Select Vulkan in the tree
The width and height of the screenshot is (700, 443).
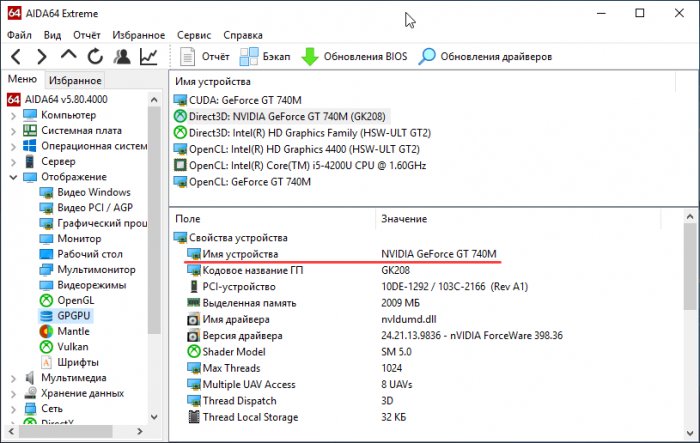(x=64, y=347)
